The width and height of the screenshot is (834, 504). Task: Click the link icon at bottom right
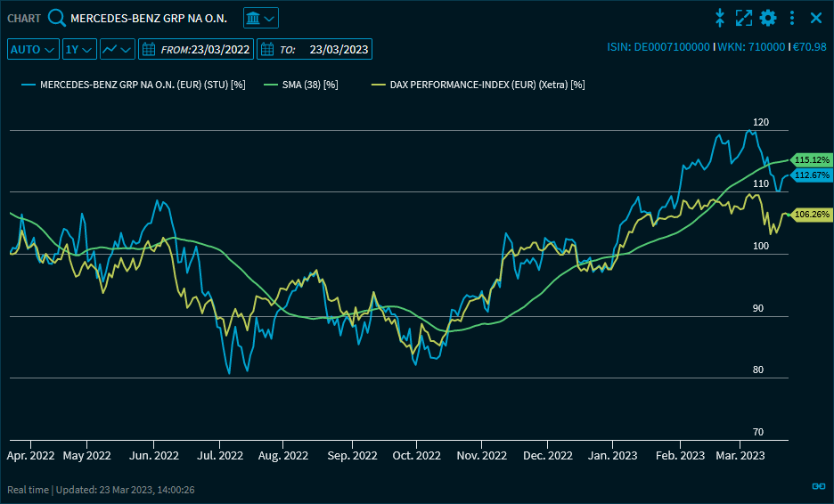[x=818, y=486]
